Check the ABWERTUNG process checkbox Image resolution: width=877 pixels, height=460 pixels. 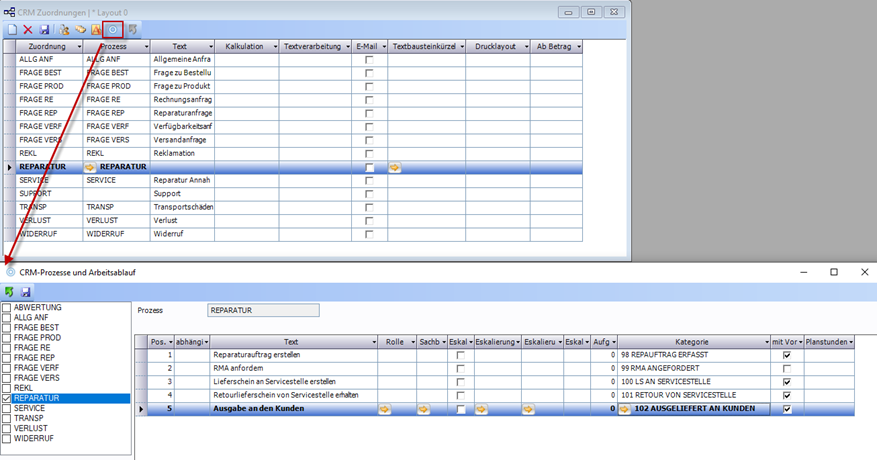[8, 307]
